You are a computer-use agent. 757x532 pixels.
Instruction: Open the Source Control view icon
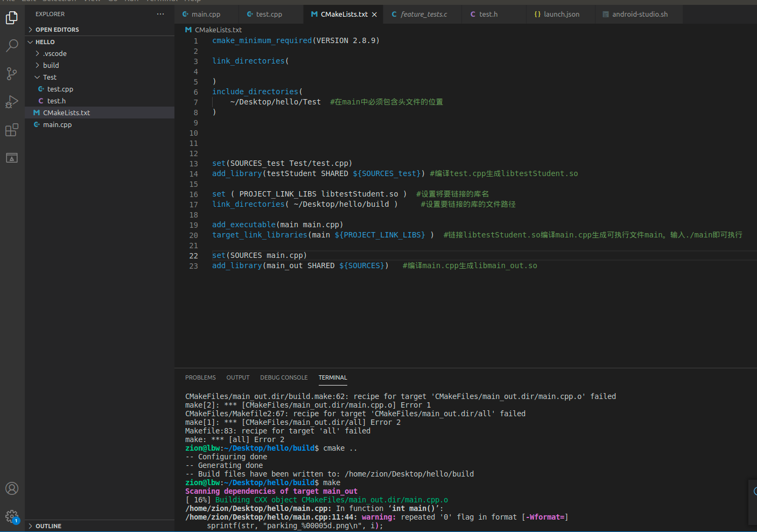click(x=12, y=74)
